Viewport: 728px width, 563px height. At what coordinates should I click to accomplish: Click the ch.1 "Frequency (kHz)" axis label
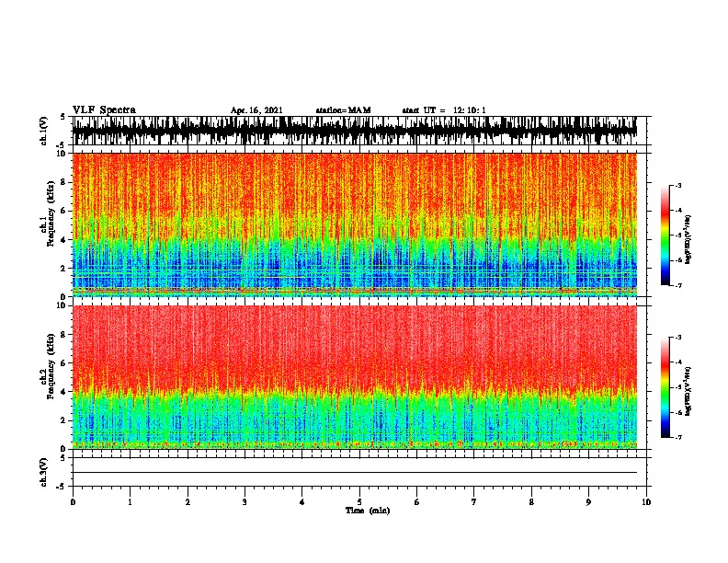pyautogui.click(x=51, y=214)
